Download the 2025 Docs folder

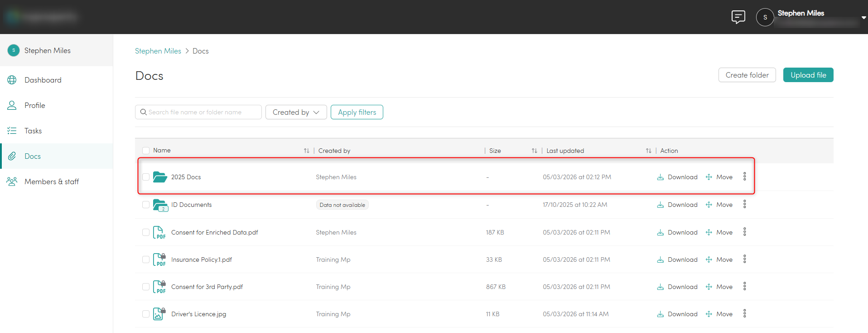[x=677, y=177]
